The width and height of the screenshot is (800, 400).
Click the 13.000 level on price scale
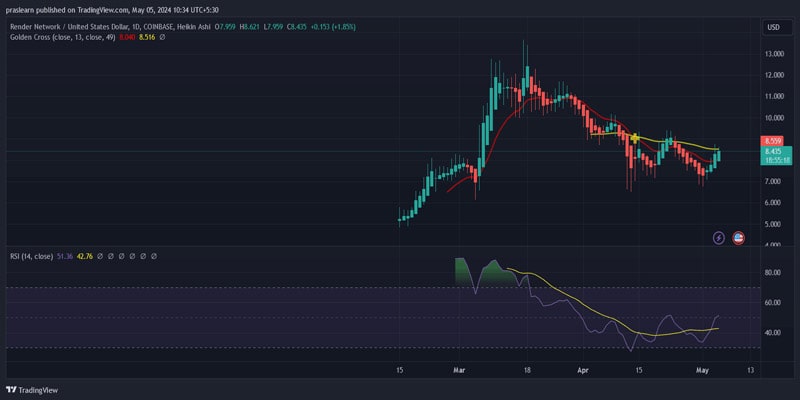click(773, 54)
